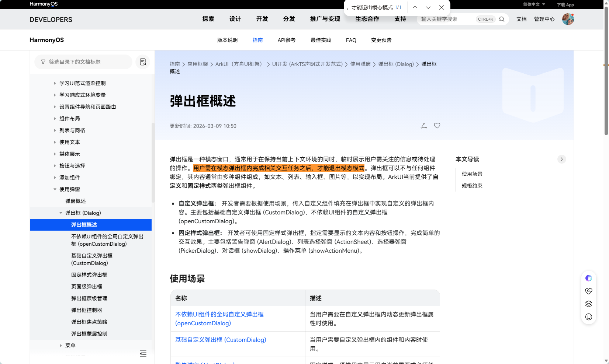Open the 推广与变现 top menu
The image size is (609, 364).
[x=325, y=19]
